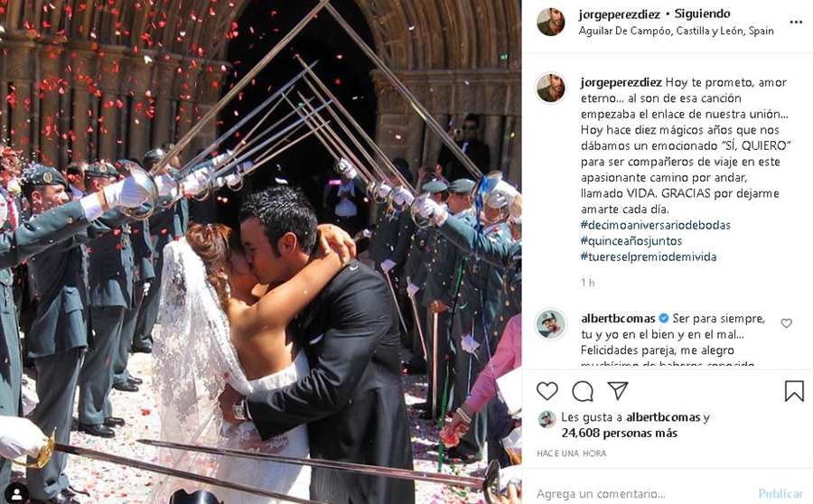Open hashtag #decimoaniversariodebodas
The width and height of the screenshot is (813, 504).
pyautogui.click(x=656, y=225)
